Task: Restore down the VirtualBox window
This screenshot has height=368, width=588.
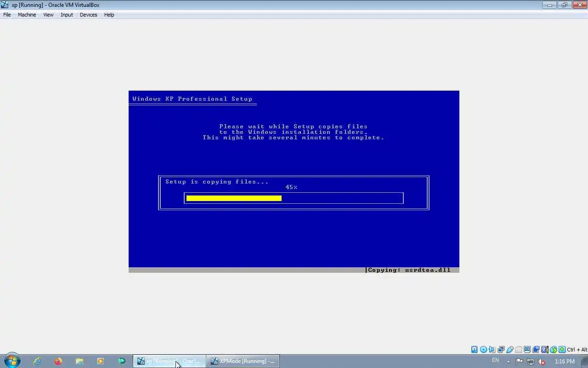Action: pos(564,5)
